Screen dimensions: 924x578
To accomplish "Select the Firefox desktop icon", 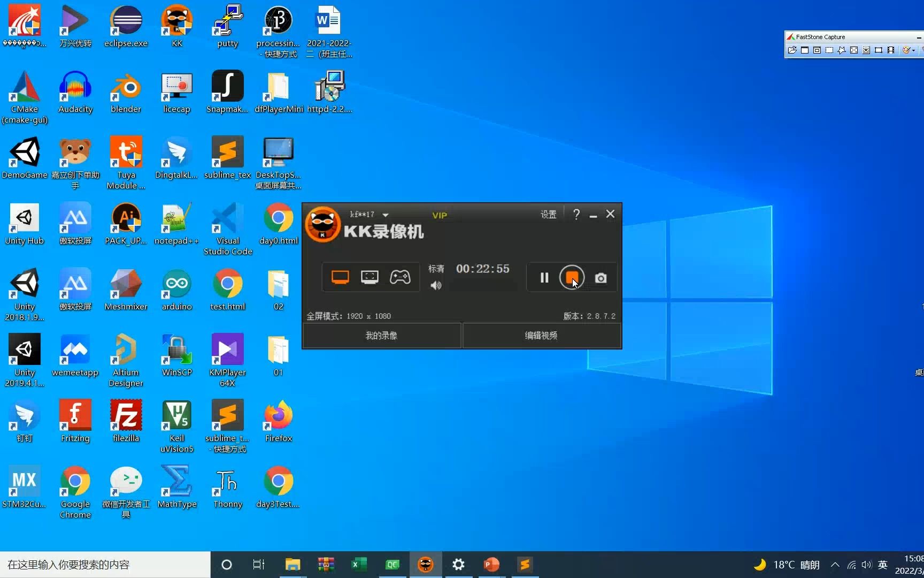I will pos(279,421).
